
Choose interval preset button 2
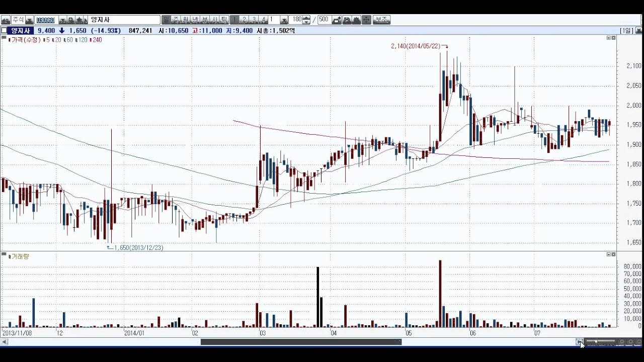coord(244,20)
